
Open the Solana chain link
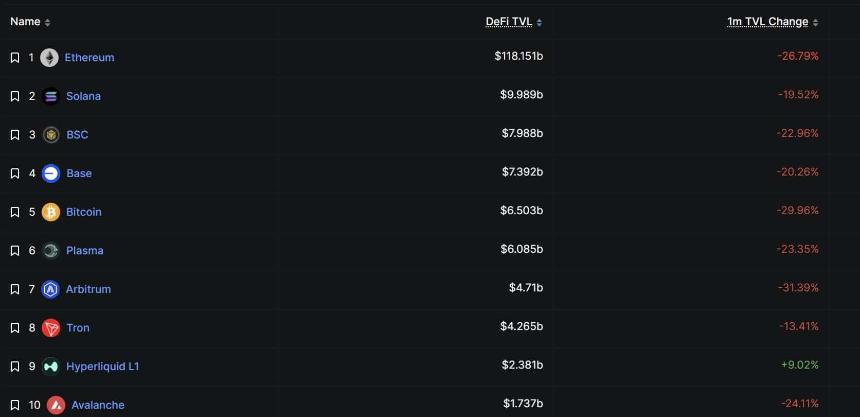tap(83, 96)
